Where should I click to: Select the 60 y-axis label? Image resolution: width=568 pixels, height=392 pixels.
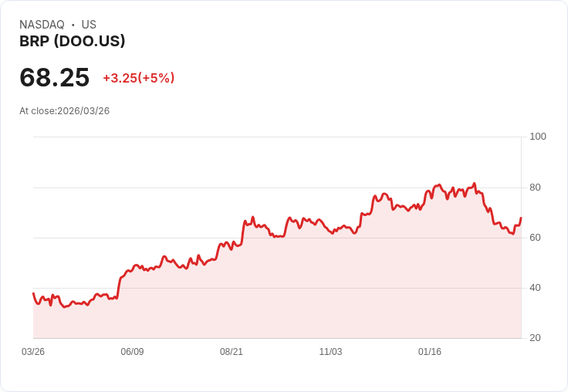535,237
